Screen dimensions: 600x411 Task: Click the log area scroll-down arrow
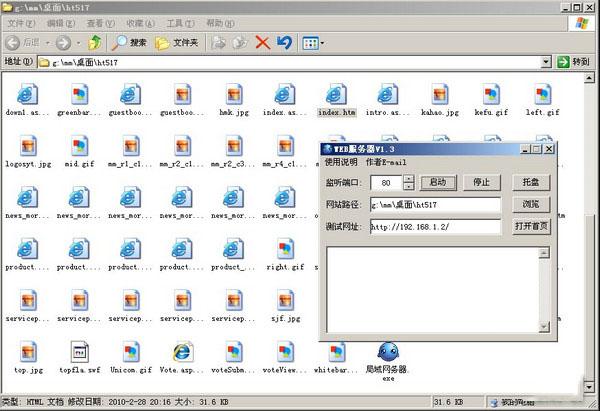tap(544, 327)
